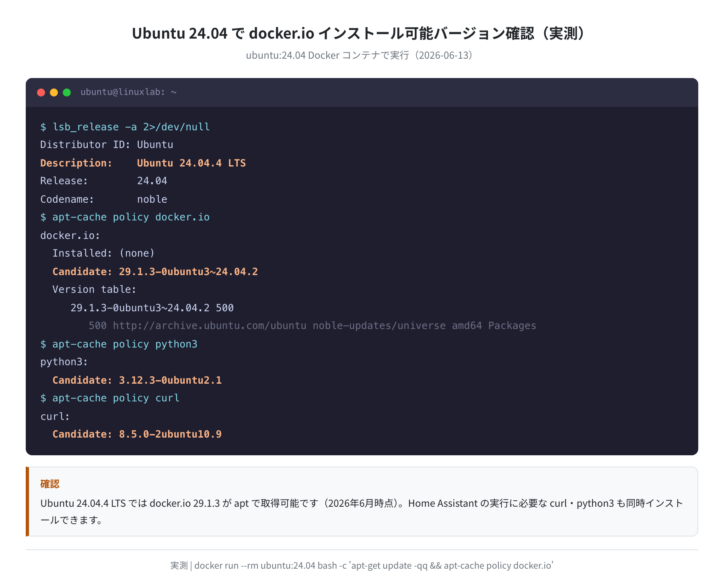This screenshot has width=724, height=588.
Task: Click the lsb_release -a command line
Action: point(125,127)
